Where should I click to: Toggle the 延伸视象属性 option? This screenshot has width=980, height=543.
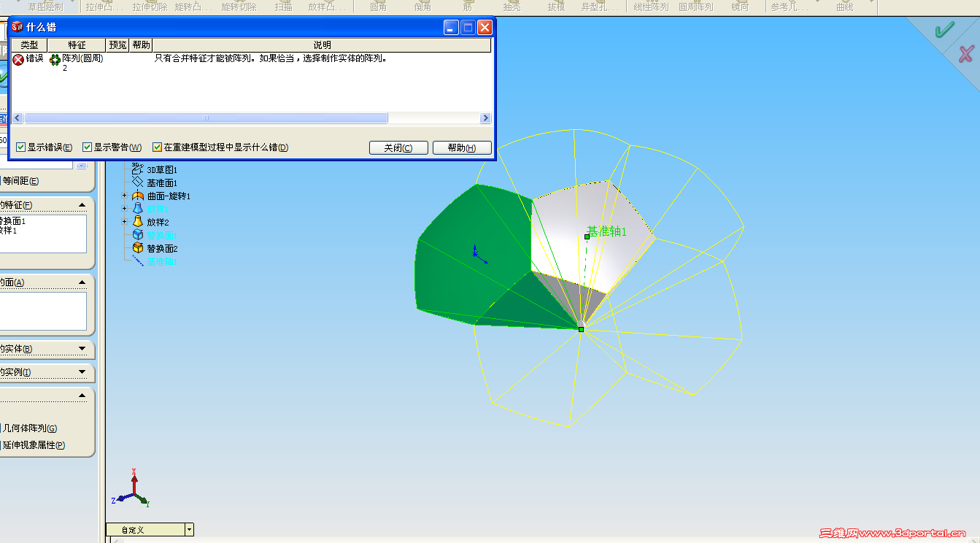(34, 444)
